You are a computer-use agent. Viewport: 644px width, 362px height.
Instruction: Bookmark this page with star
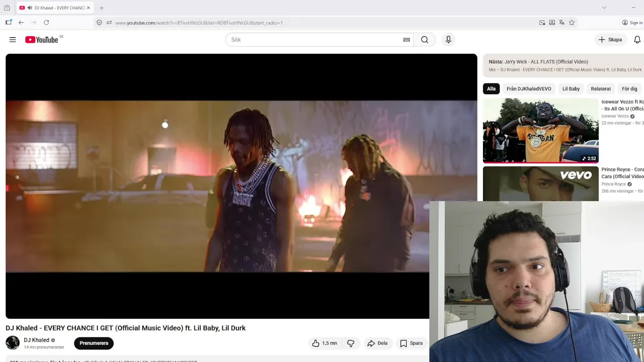click(x=572, y=23)
